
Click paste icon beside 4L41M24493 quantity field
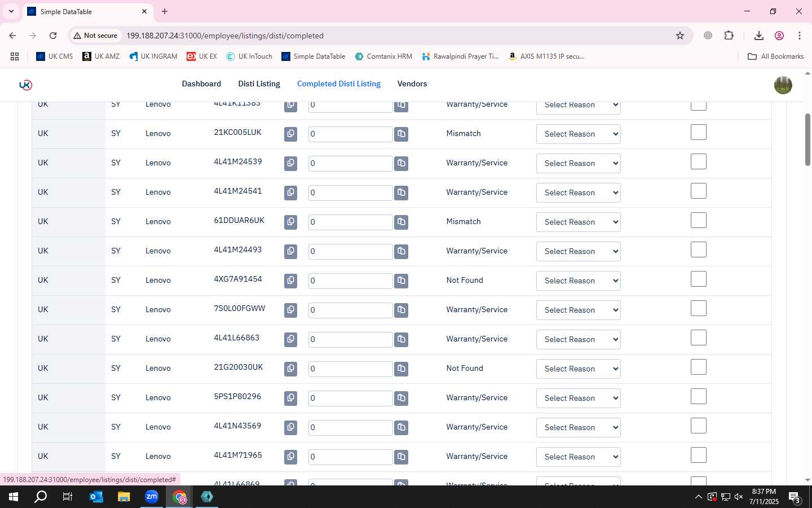tap(401, 251)
